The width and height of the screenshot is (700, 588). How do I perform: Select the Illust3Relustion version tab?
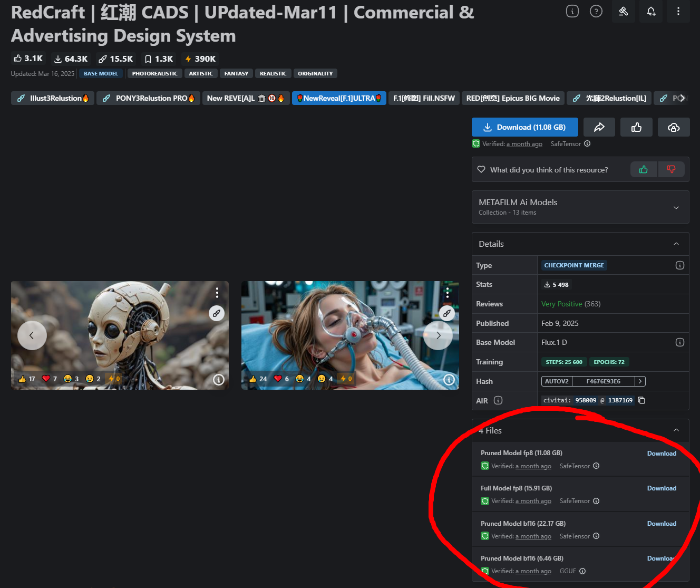click(53, 98)
